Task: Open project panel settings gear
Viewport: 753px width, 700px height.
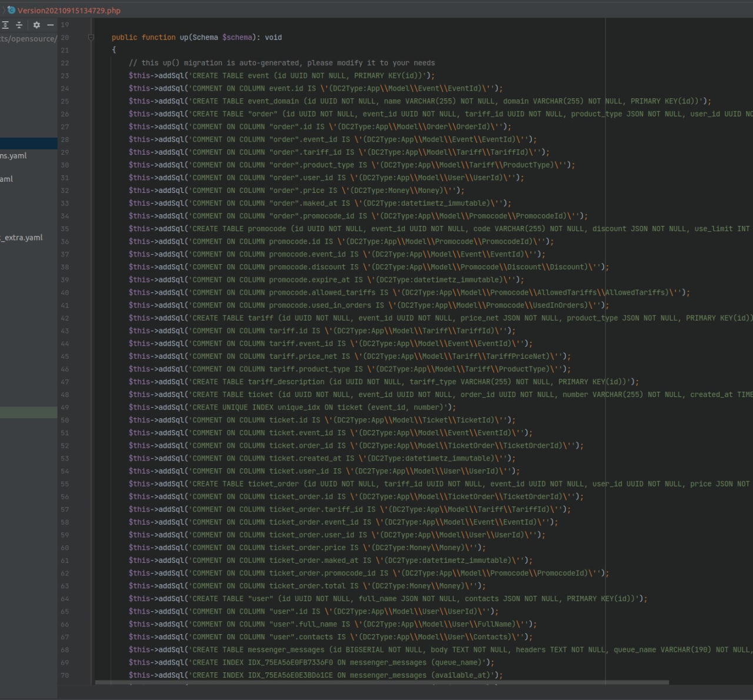Action: click(36, 25)
